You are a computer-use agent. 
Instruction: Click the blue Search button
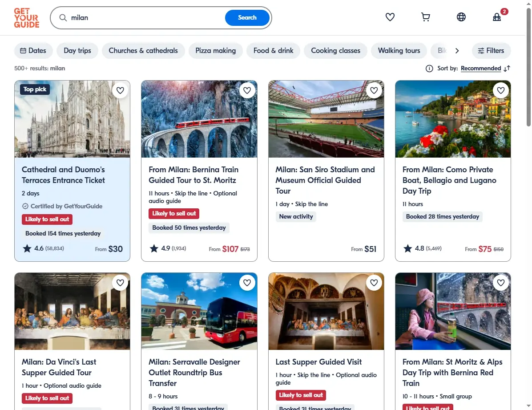247,18
